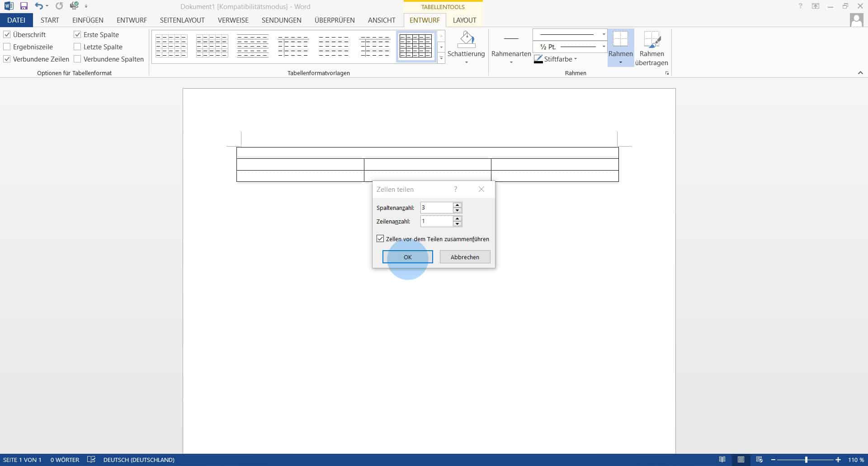Click the Rahmen borders grid icon
Screen dimensions: 868x466
click(620, 40)
